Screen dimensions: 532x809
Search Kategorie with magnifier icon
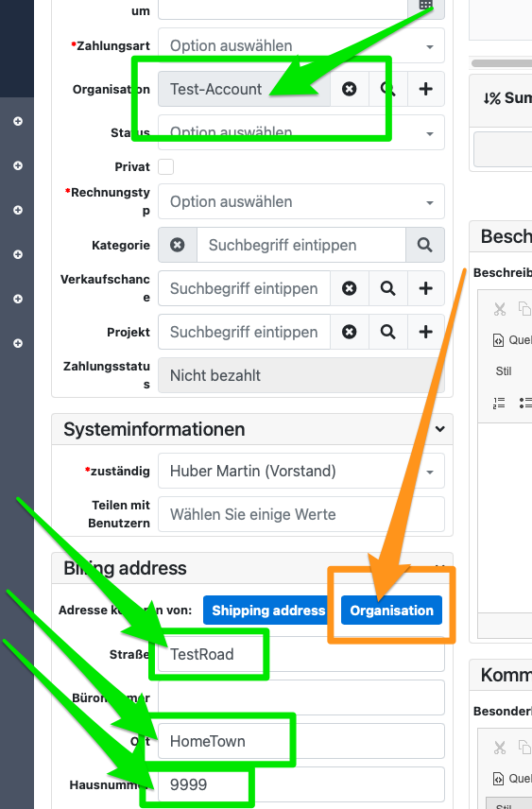(x=424, y=245)
